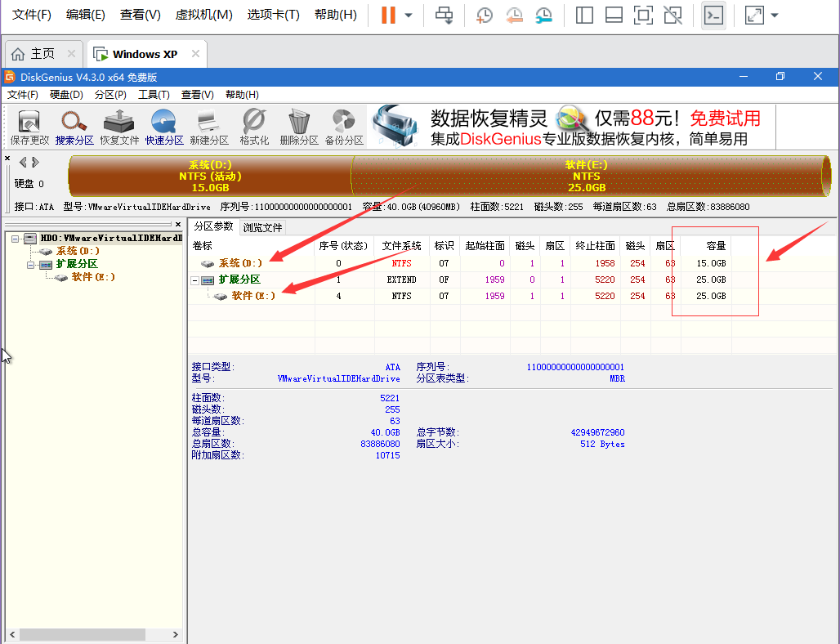The width and height of the screenshot is (840, 644).
Task: Open VMware 选项卡(T) menu
Action: [273, 15]
